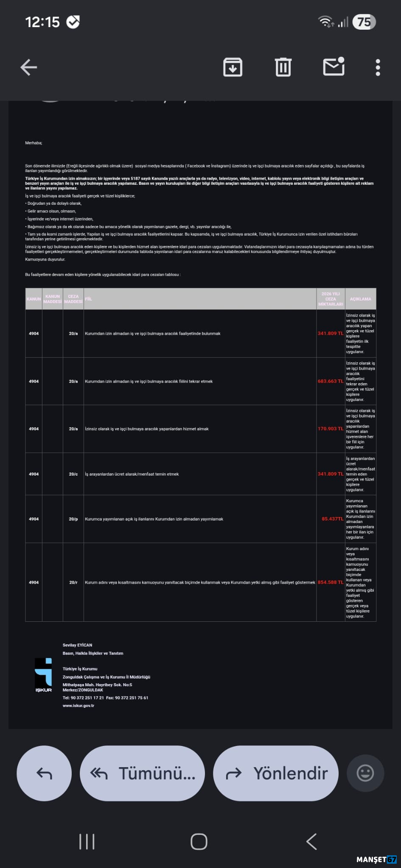Viewport: 401px width, 868px height.
Task: Tap the reply arrow button
Action: (x=44, y=773)
